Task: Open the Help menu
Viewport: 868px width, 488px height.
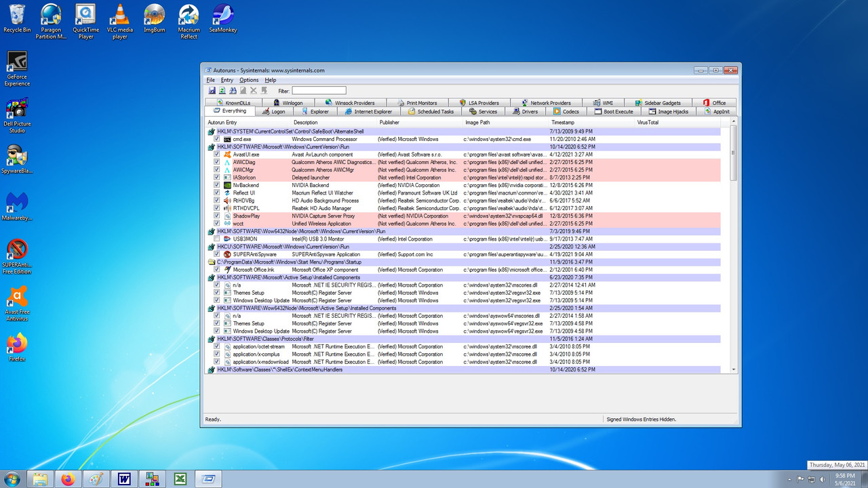Action: tap(271, 80)
